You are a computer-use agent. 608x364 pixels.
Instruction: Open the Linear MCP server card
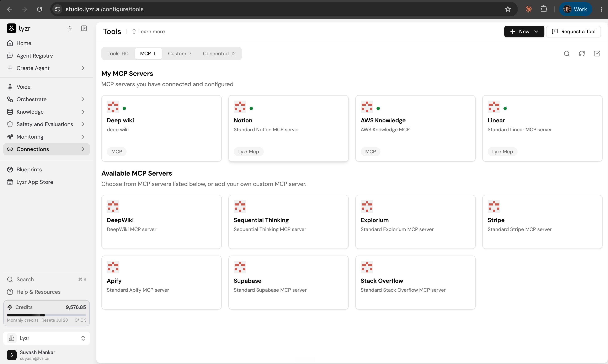tap(542, 128)
